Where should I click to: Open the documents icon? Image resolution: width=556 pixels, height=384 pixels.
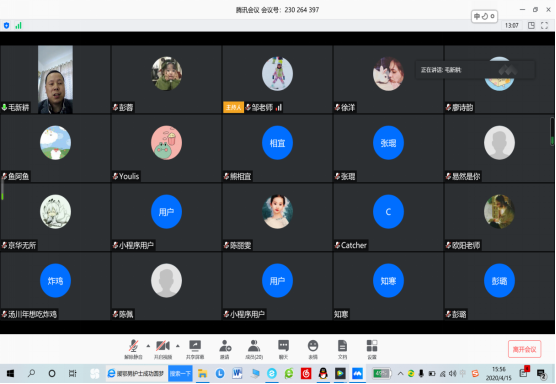coord(342,349)
